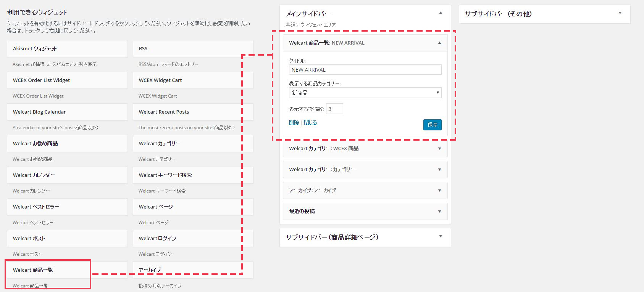Viewport: 644px width, 292px height.
Task: Click the Welcart 商品一覧: NEW ARRIVAL widget title
Action: click(327, 43)
